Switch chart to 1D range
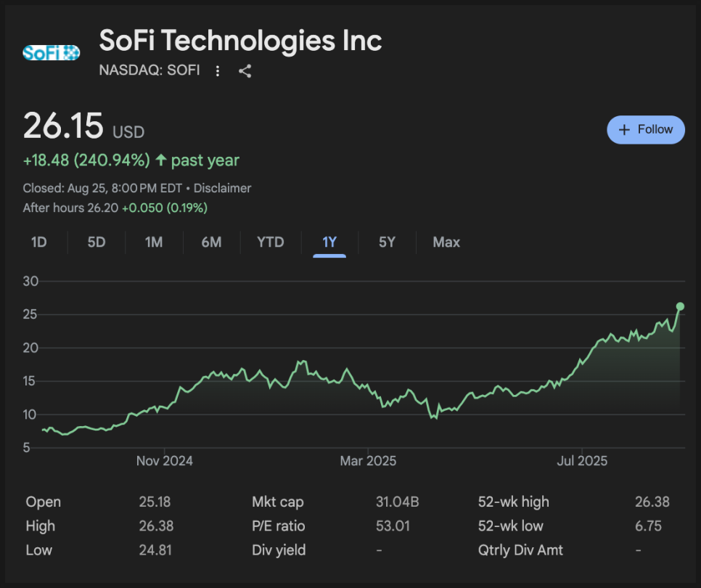Viewport: 701px width, 588px height. click(x=39, y=242)
